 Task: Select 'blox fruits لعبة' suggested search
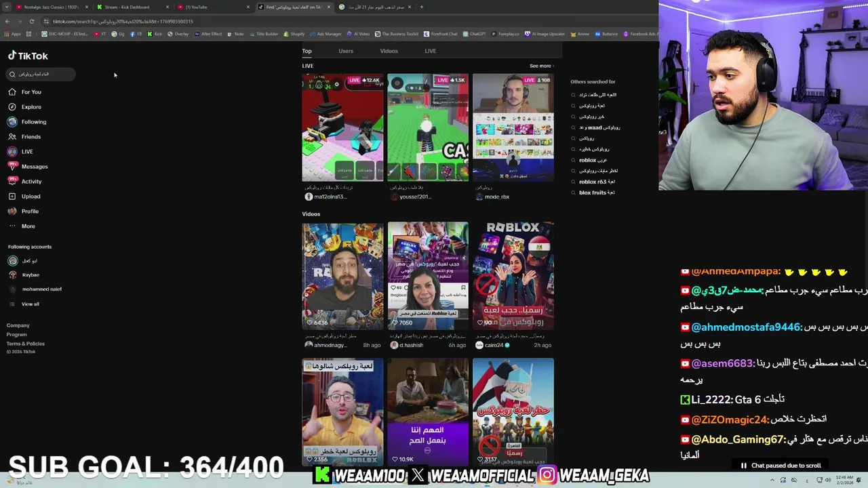(594, 192)
